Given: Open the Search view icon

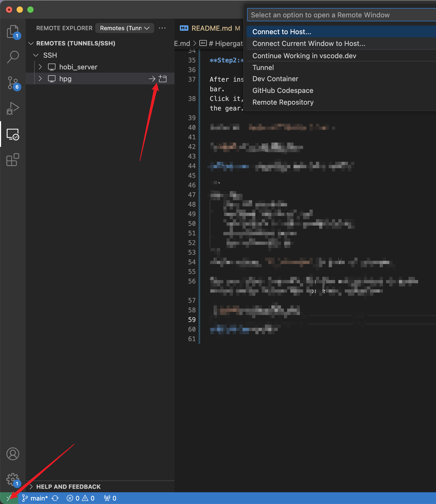Looking at the screenshot, I should [x=13, y=57].
